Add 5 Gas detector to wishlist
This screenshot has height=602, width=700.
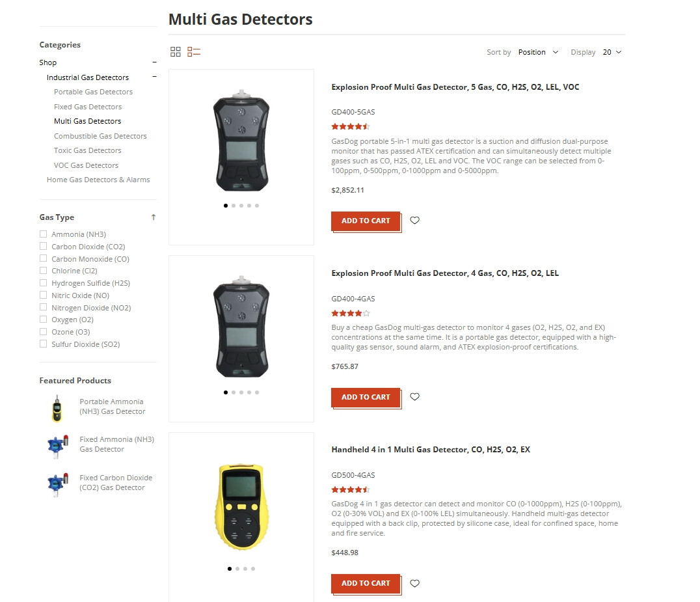tap(415, 220)
